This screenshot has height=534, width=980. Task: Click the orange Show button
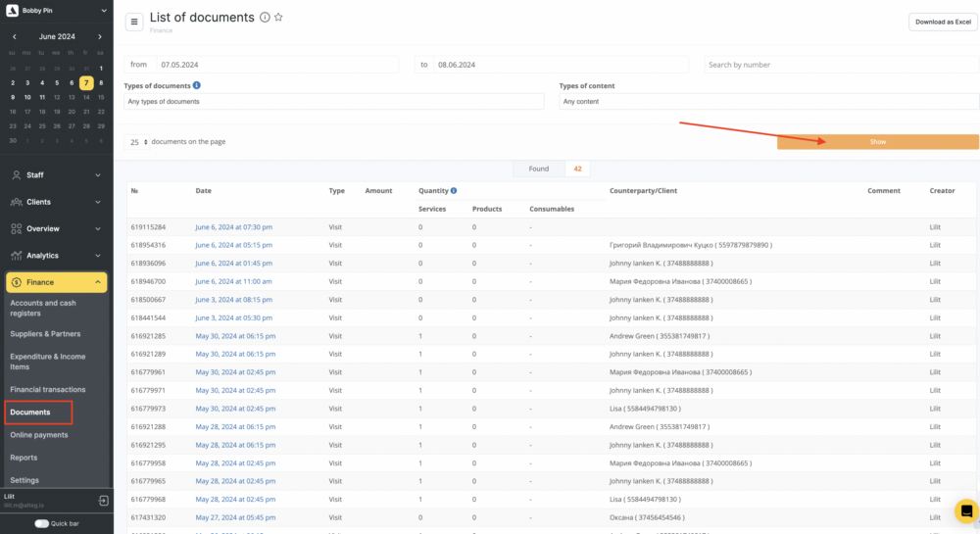877,142
